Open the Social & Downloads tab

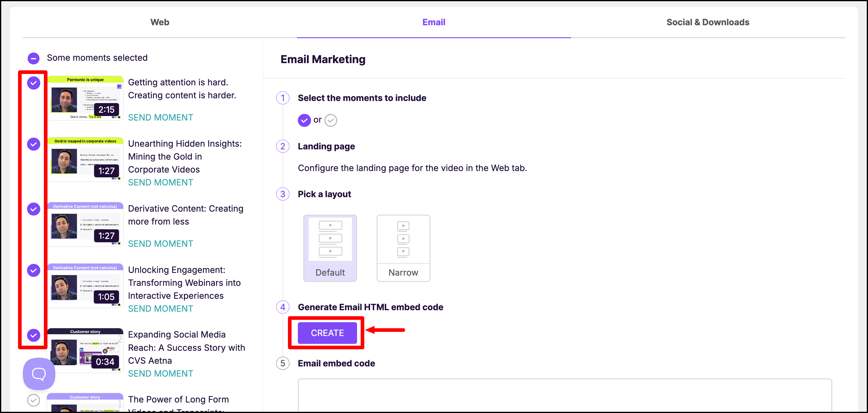708,22
